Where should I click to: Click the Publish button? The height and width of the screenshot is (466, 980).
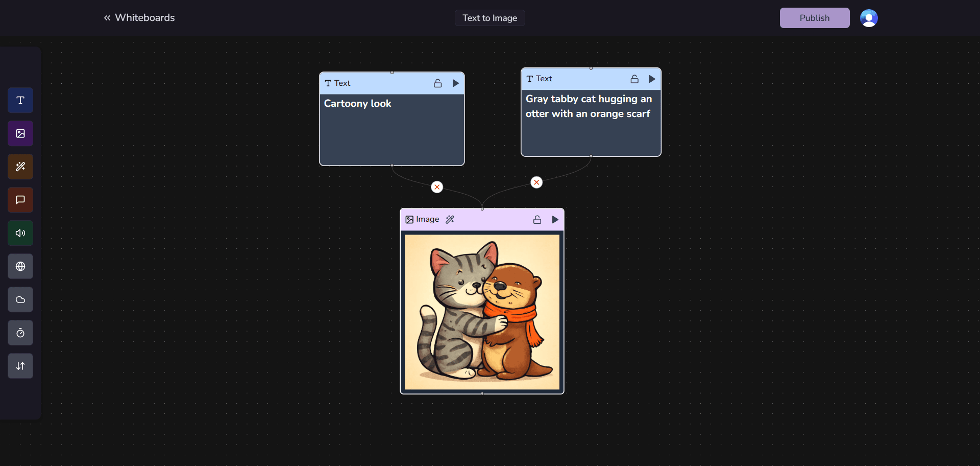point(814,17)
